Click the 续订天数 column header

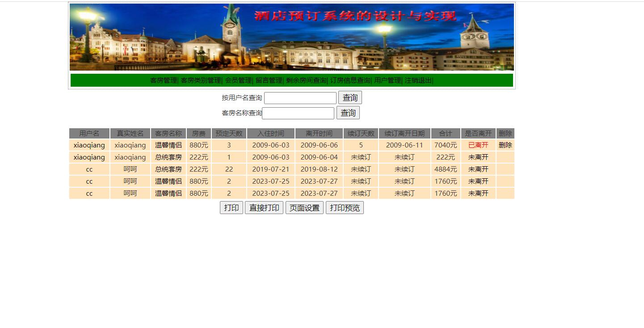tap(361, 134)
